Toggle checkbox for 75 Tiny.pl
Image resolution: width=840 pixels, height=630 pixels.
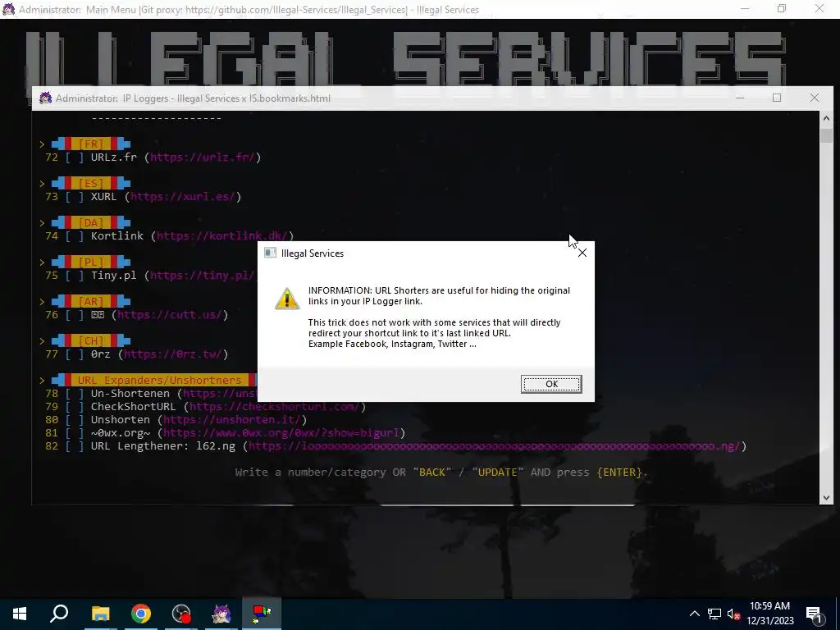[x=75, y=276]
